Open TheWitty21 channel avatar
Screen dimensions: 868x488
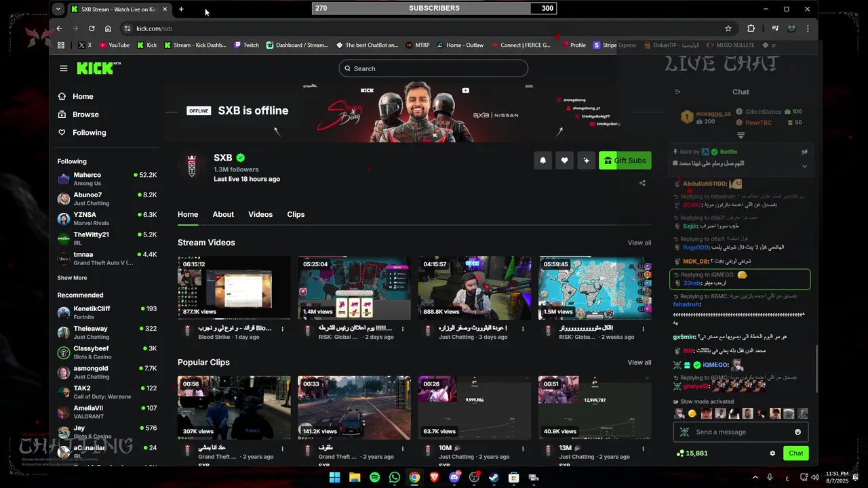click(x=64, y=239)
